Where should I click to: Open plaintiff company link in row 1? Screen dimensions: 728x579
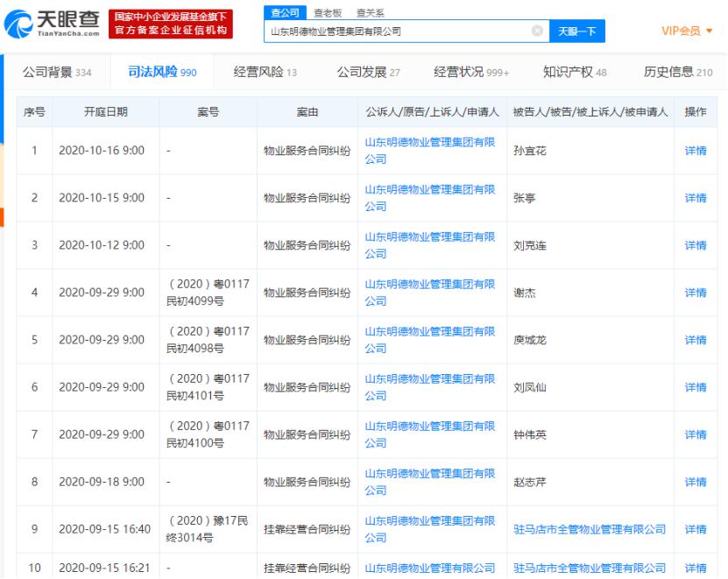[x=430, y=151]
